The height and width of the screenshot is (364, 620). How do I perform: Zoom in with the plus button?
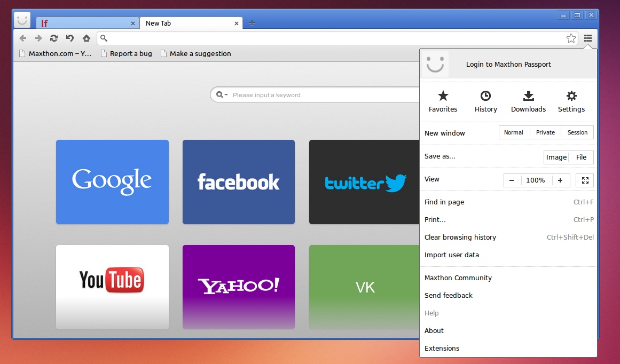pyautogui.click(x=560, y=180)
